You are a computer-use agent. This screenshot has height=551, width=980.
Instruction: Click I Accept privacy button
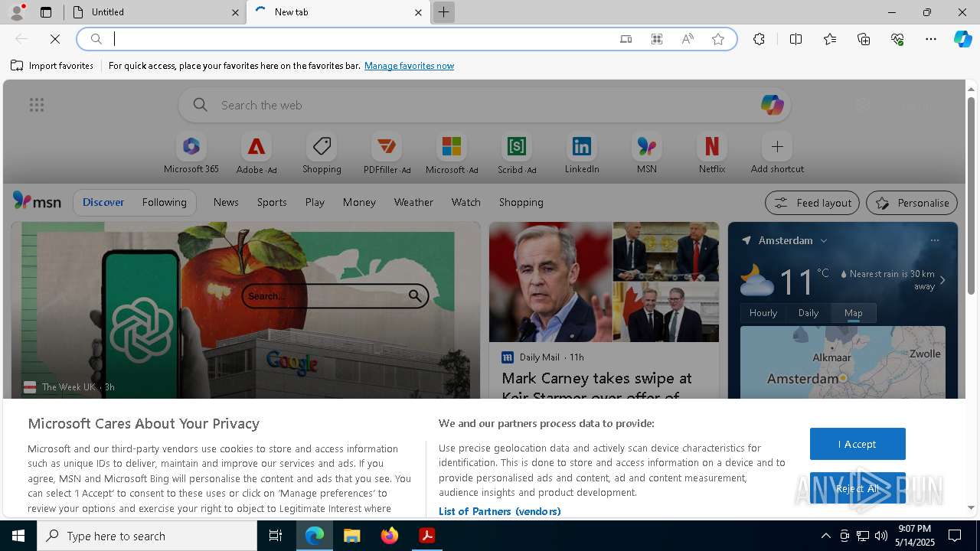click(x=857, y=444)
